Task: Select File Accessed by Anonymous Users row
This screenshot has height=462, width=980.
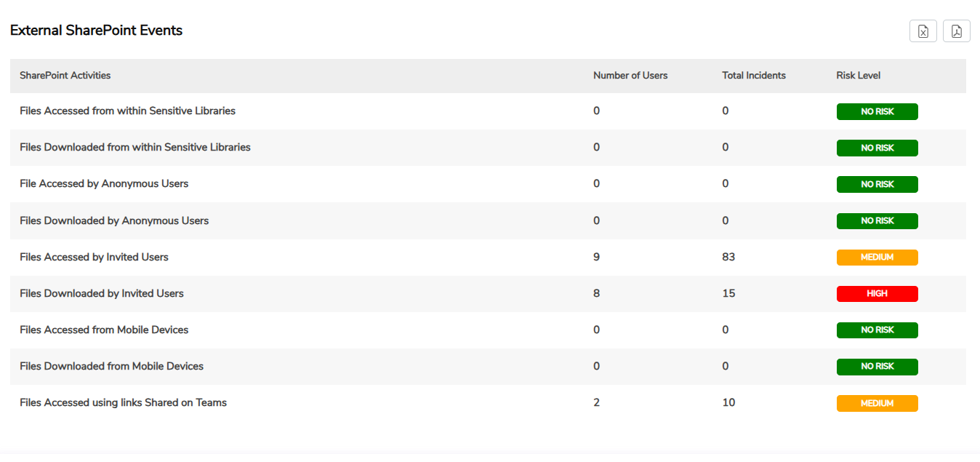Action: [x=104, y=184]
